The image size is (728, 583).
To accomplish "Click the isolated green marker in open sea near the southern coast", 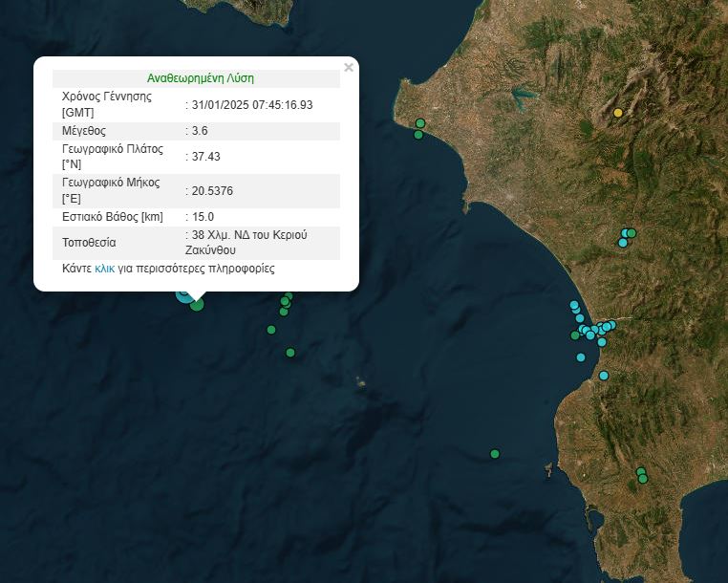I will coord(495,453).
